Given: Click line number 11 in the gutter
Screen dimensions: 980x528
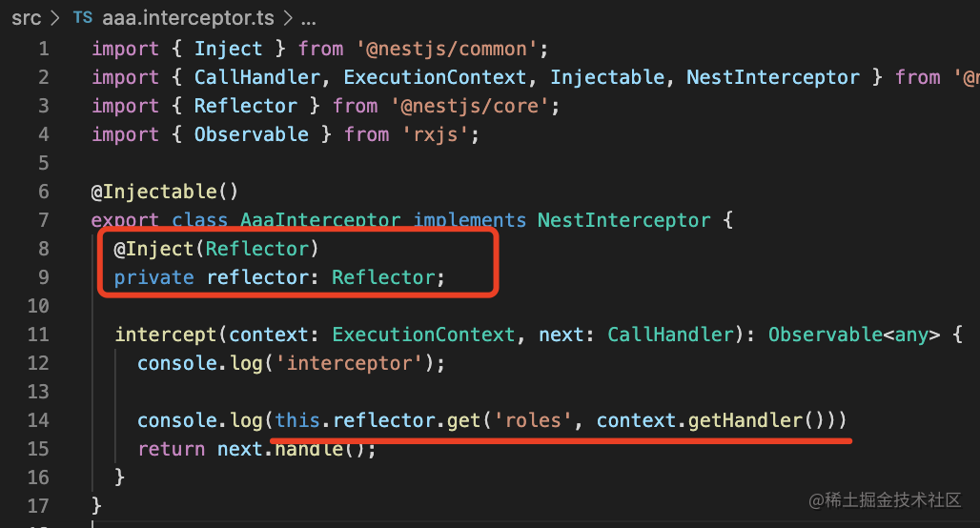Looking at the screenshot, I should point(38,335).
